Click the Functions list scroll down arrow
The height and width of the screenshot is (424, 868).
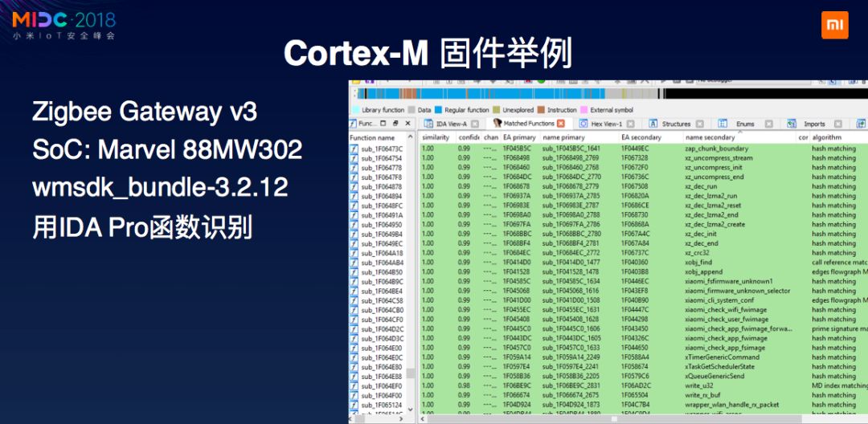[x=410, y=409]
